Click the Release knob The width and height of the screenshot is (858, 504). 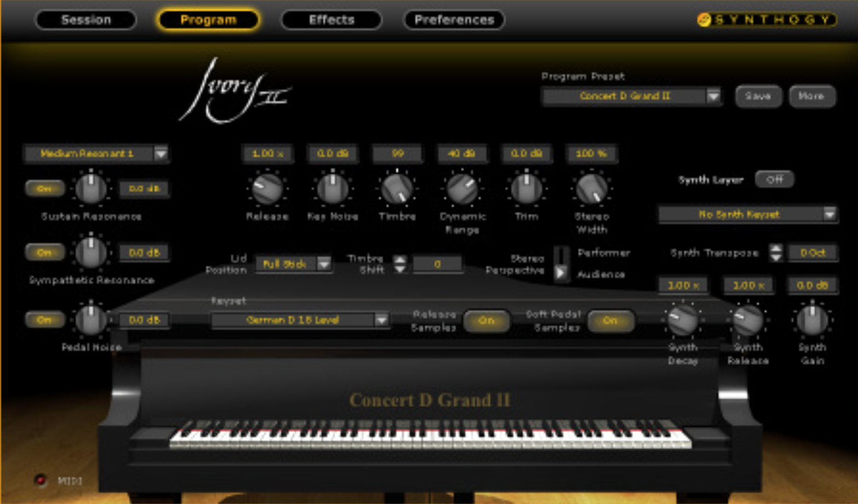(x=267, y=188)
